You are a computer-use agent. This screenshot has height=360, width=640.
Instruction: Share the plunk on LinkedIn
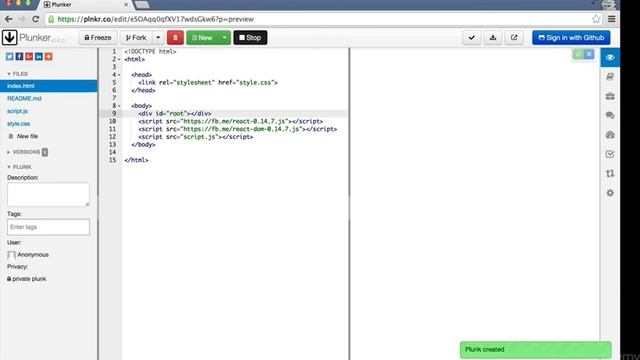tap(39, 56)
